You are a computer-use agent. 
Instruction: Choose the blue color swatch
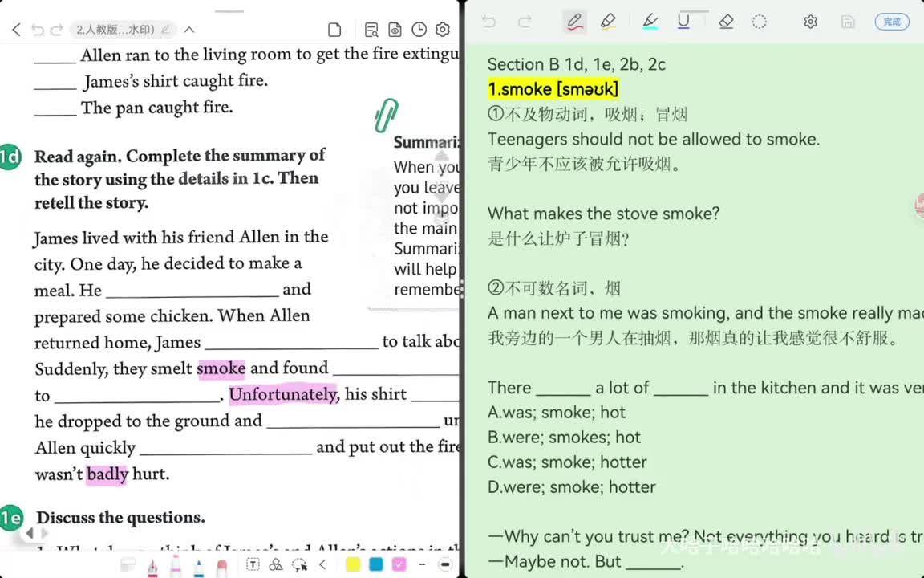376,565
